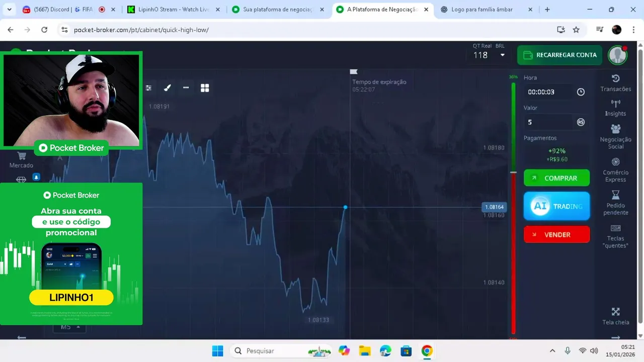Image resolution: width=644 pixels, height=362 pixels.
Task: Open Microsoft Store from taskbar
Action: (406, 351)
